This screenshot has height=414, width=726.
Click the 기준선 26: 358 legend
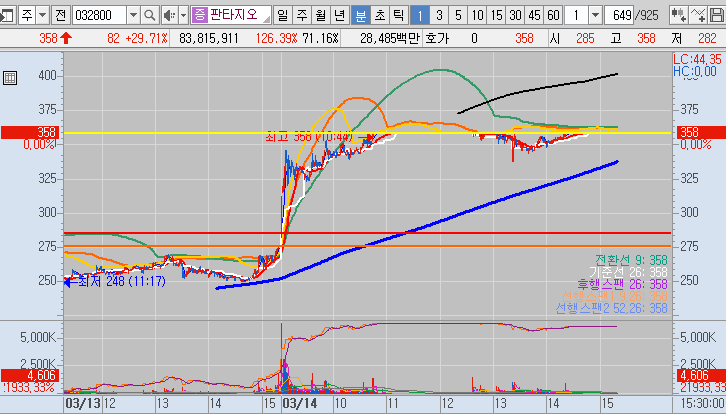(628, 272)
